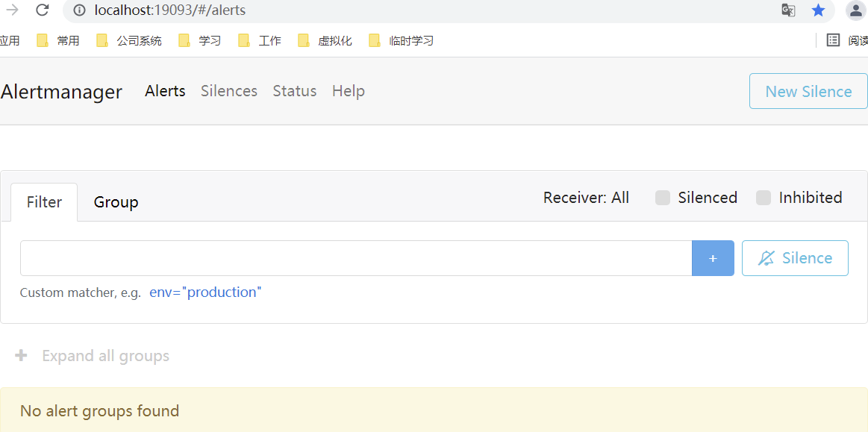This screenshot has width=868, height=432.
Task: Click the New Silence button
Action: (808, 91)
